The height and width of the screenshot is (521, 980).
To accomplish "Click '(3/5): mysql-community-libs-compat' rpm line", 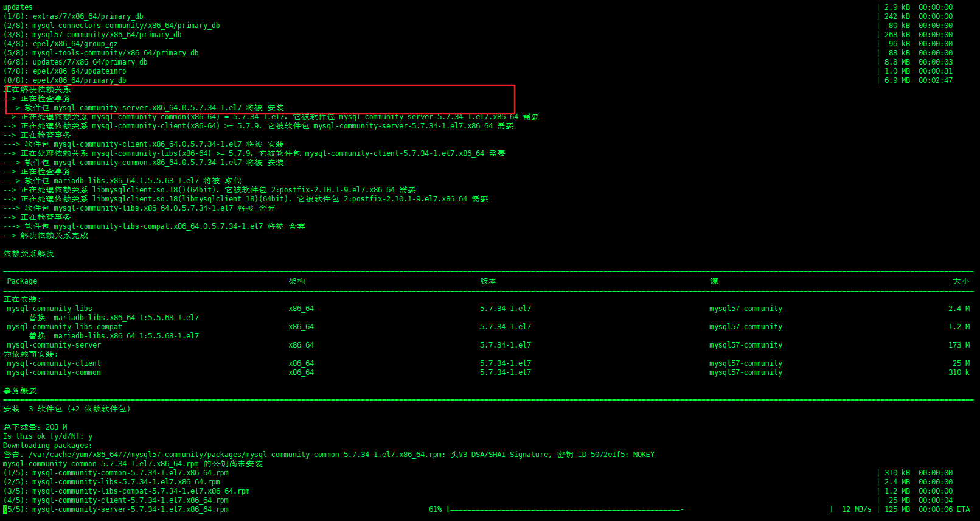I will [127, 491].
